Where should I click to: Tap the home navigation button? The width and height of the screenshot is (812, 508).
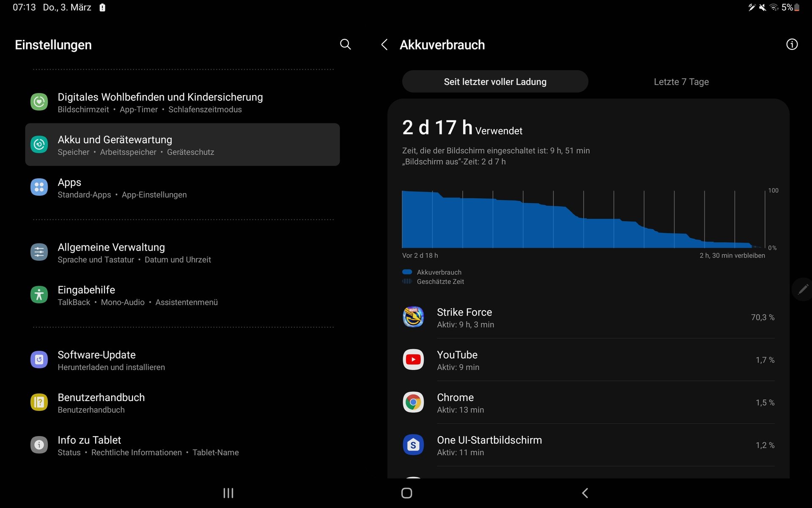coord(406,493)
